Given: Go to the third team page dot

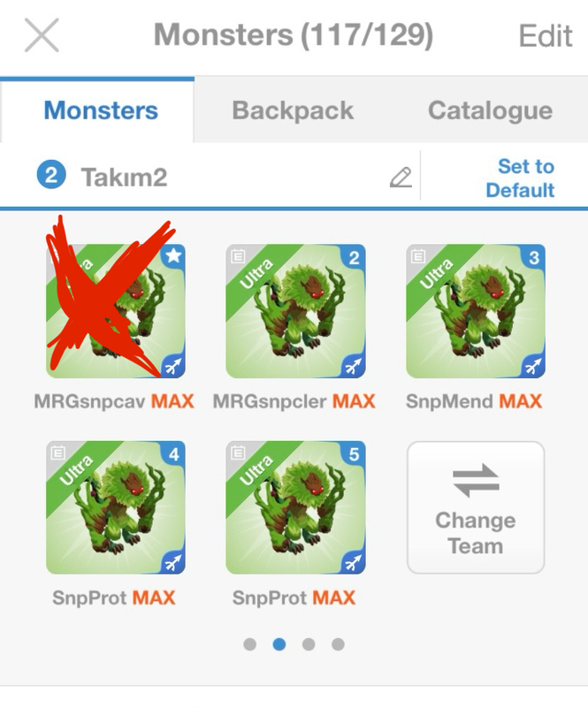Looking at the screenshot, I should click(309, 644).
